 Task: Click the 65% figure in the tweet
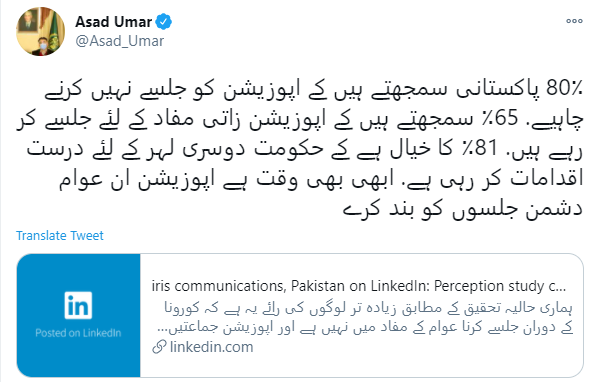(x=500, y=118)
